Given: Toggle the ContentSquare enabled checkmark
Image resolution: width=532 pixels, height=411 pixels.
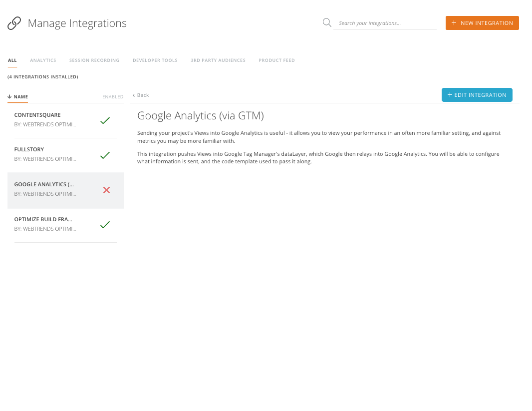Looking at the screenshot, I should coord(105,120).
